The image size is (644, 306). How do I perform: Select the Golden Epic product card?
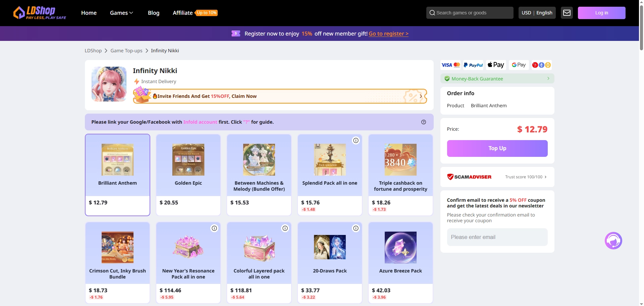click(188, 175)
